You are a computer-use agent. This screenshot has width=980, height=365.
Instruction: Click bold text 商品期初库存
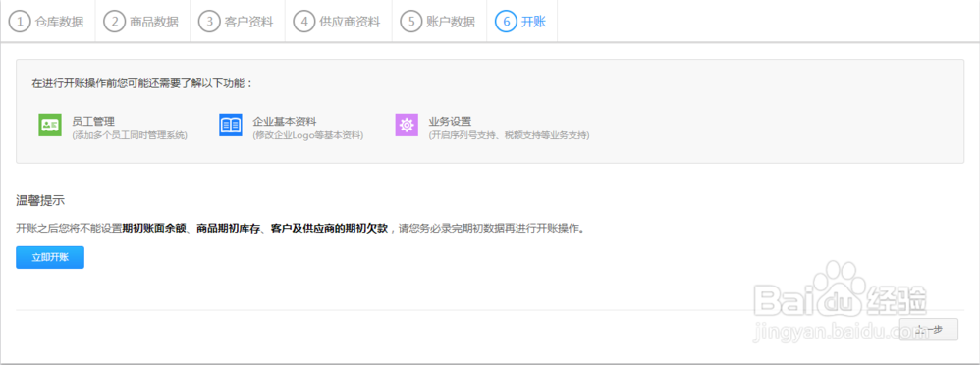point(229,228)
